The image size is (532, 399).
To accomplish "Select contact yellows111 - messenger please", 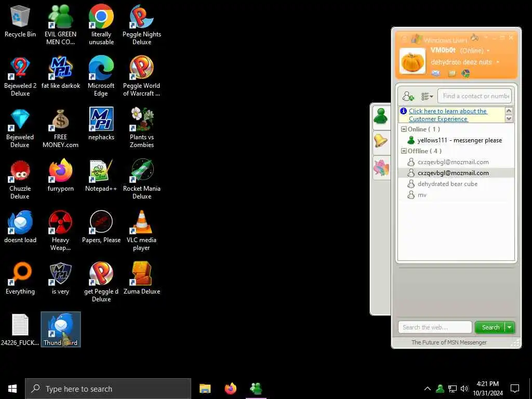I will (456, 140).
